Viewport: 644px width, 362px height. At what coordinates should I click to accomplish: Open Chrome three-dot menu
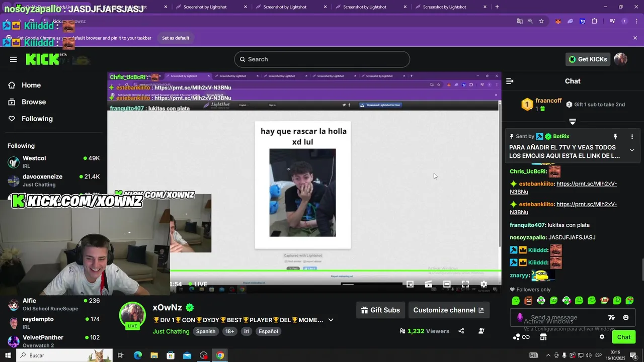(x=635, y=21)
